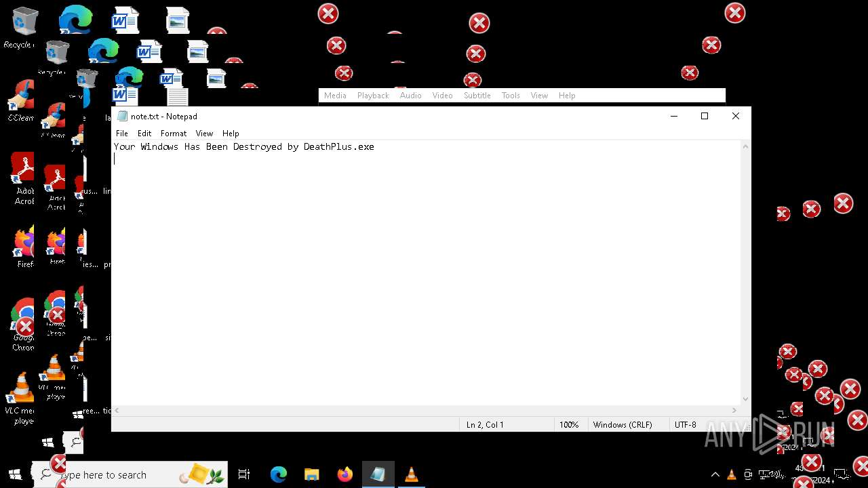The width and height of the screenshot is (868, 488).
Task: Click the horizontal scrollbar left arrow in Notepad
Action: click(117, 411)
